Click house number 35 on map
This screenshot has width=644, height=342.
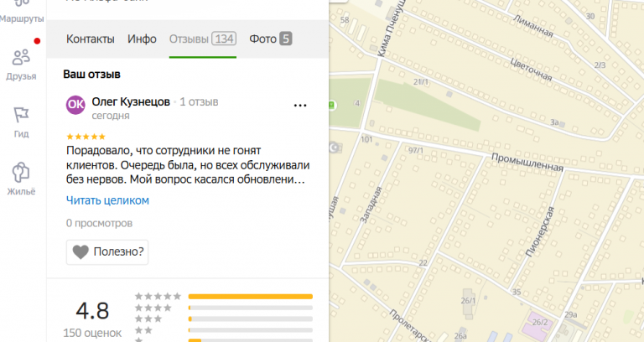(517, 293)
